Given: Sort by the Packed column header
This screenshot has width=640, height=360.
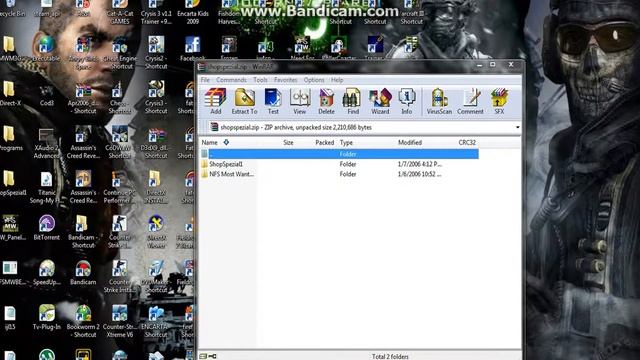Looking at the screenshot, I should point(324,142).
